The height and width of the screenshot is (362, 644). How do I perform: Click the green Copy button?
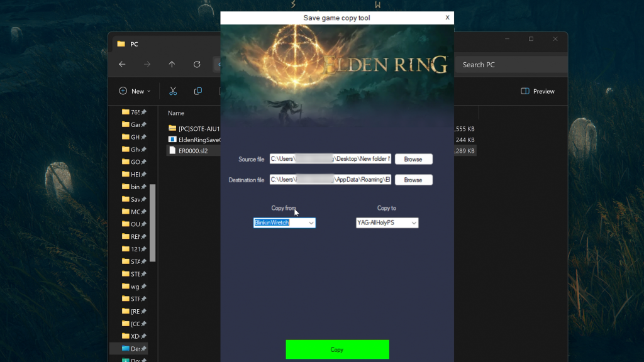[337, 349]
